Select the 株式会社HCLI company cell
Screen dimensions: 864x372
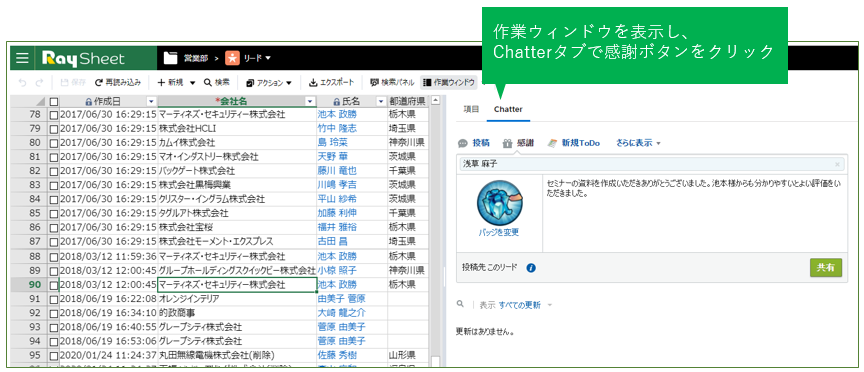tap(237, 128)
